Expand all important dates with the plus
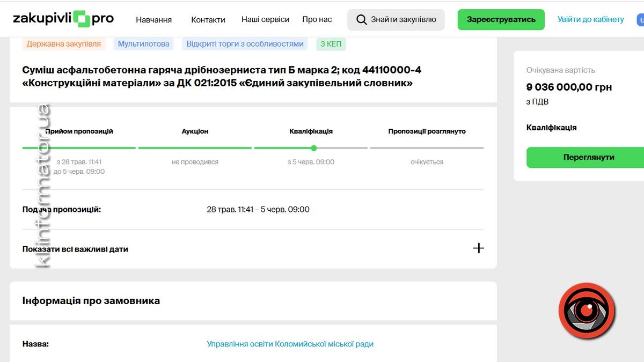Image resolution: width=644 pixels, height=362 pixels. pyautogui.click(x=478, y=249)
